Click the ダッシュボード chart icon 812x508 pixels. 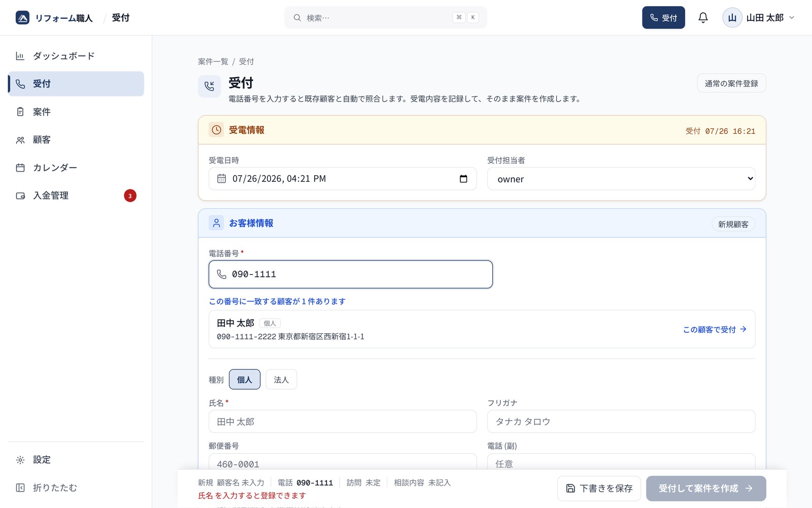pyautogui.click(x=20, y=56)
